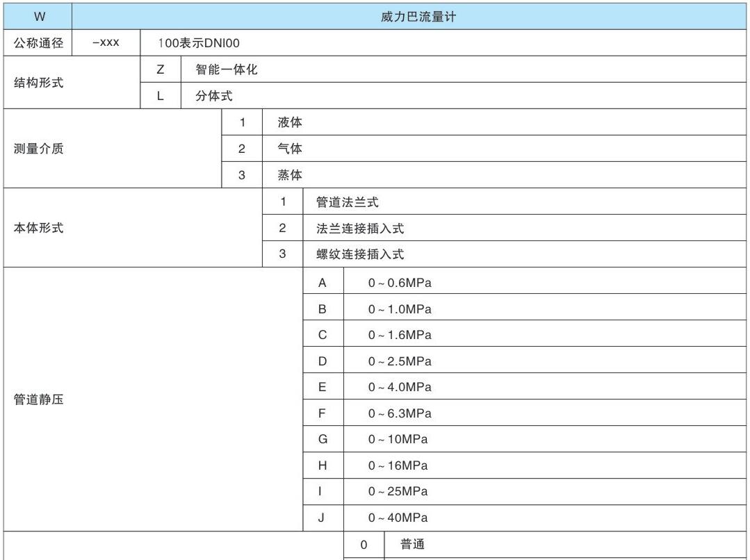Select pressure code letter E
The image size is (750, 560).
click(x=323, y=387)
